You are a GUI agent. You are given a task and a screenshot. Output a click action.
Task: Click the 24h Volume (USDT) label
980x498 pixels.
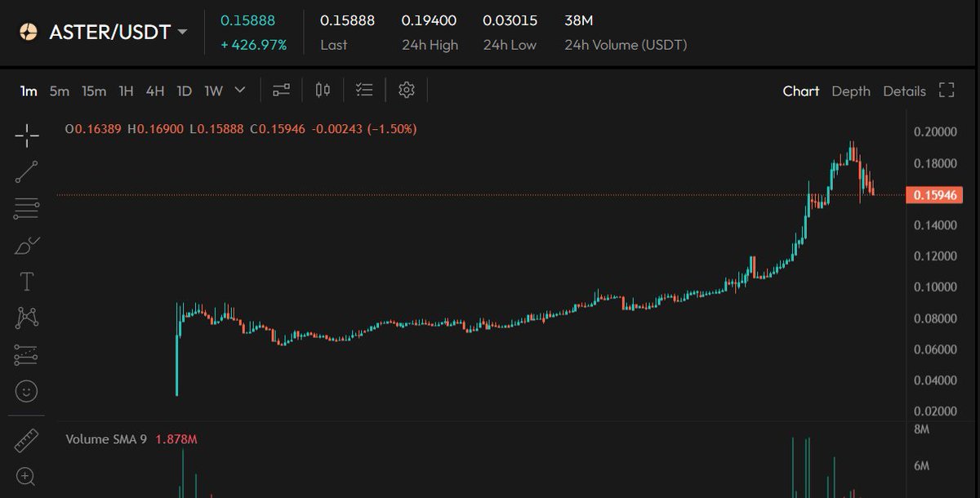[626, 45]
